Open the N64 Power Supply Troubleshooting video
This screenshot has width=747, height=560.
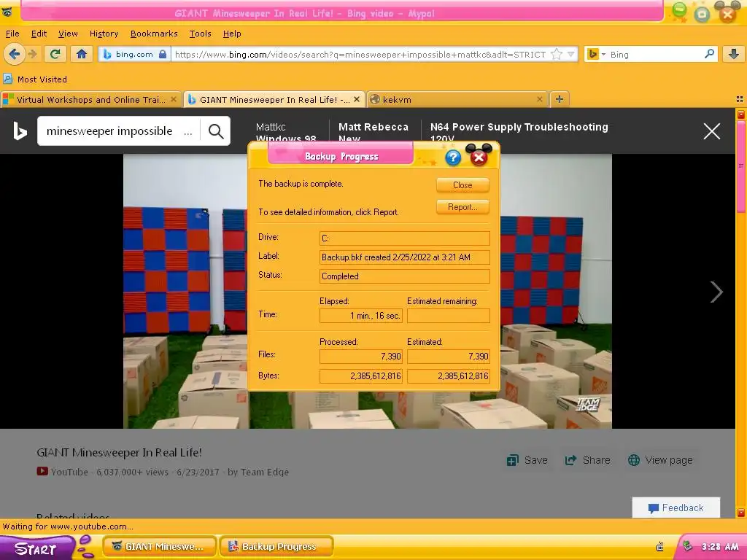[519, 133]
